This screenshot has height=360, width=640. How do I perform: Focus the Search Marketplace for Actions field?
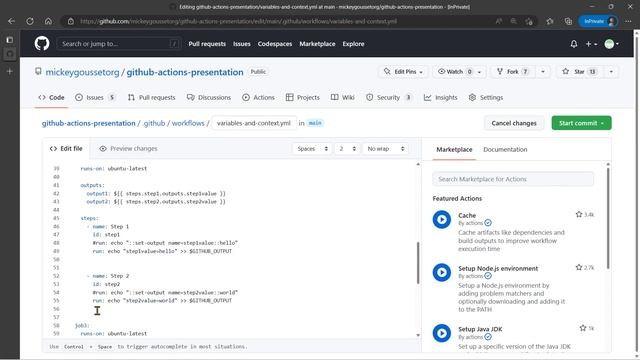click(x=513, y=179)
